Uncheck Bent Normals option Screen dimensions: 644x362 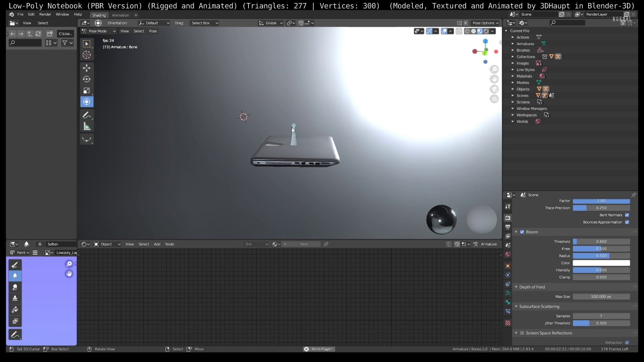[627, 215]
